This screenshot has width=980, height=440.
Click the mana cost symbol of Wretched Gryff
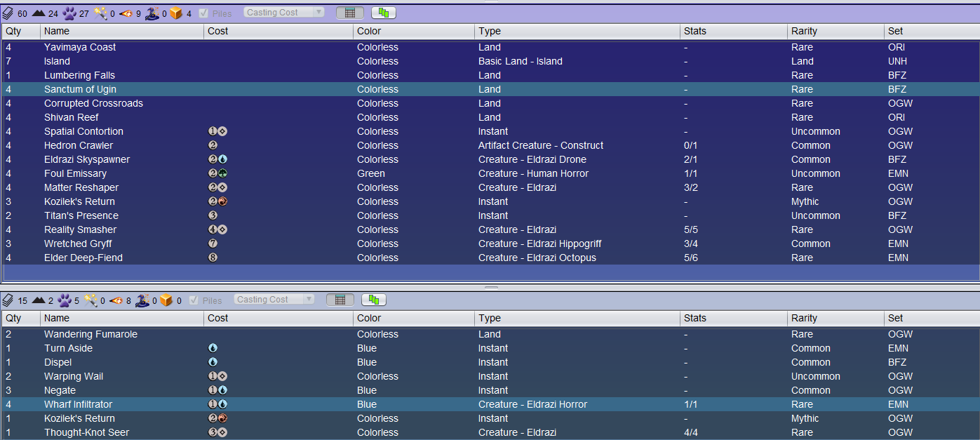[x=213, y=244]
